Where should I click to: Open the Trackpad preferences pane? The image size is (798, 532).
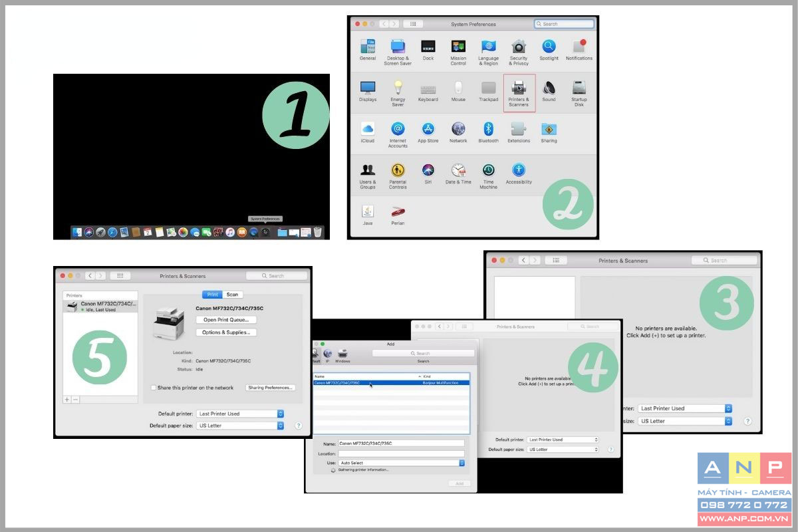[x=488, y=92]
